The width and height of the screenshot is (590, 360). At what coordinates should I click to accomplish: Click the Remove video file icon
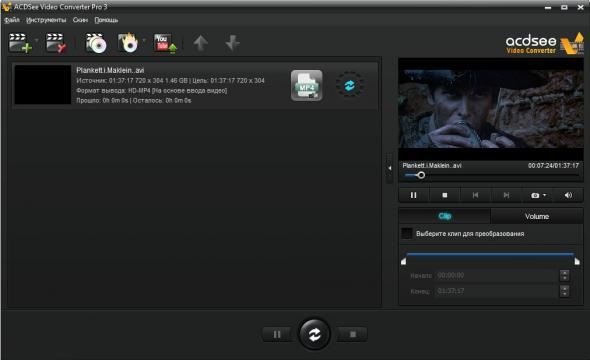tap(56, 43)
